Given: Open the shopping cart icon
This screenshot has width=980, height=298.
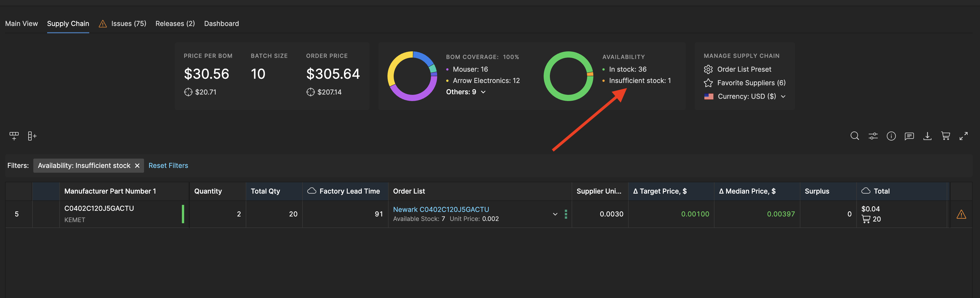Looking at the screenshot, I should [x=946, y=136].
